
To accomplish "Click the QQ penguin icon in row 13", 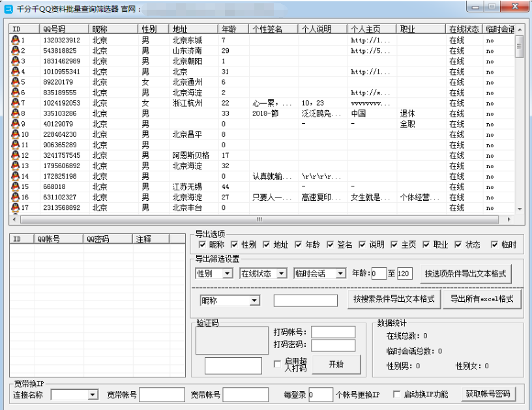I will pos(15,166).
